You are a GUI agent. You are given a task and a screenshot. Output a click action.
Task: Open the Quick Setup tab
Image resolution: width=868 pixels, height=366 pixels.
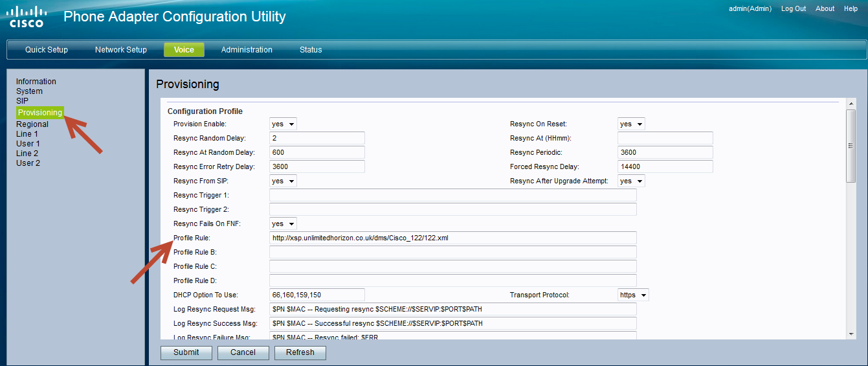47,50
